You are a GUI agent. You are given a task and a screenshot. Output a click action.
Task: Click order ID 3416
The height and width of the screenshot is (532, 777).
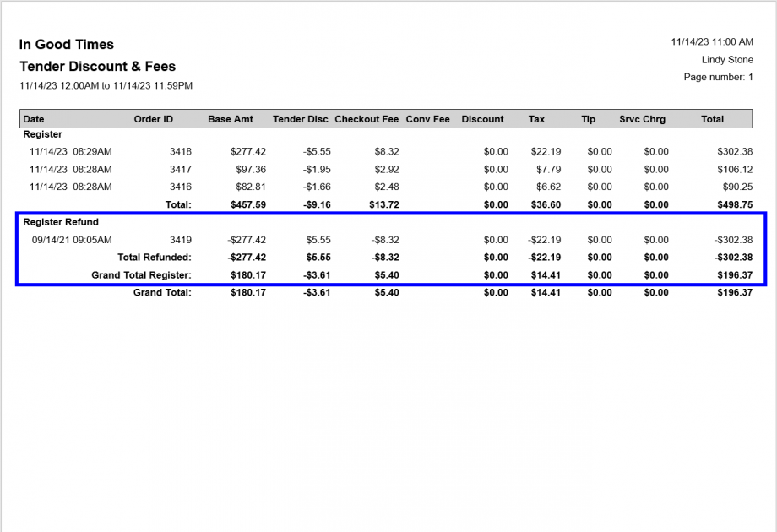pos(181,187)
